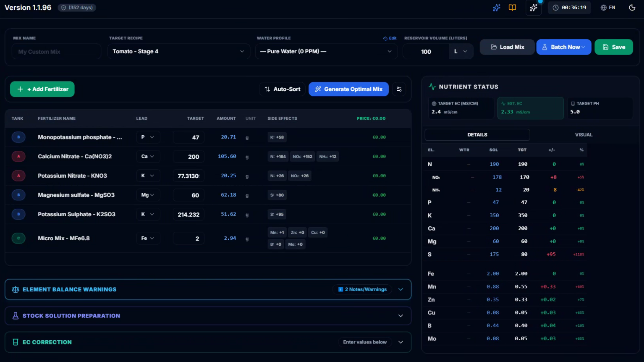
Task: Click the Edit water profile link
Action: [x=390, y=38]
